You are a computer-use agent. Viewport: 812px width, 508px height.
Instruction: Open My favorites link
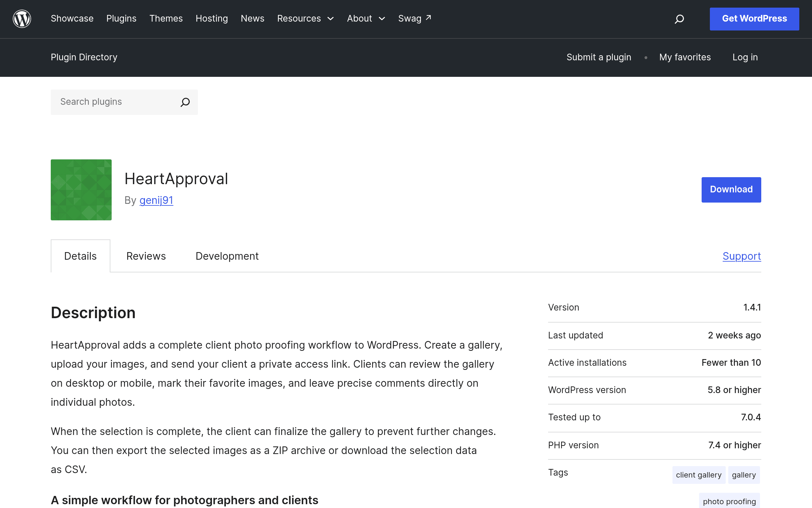pos(685,57)
